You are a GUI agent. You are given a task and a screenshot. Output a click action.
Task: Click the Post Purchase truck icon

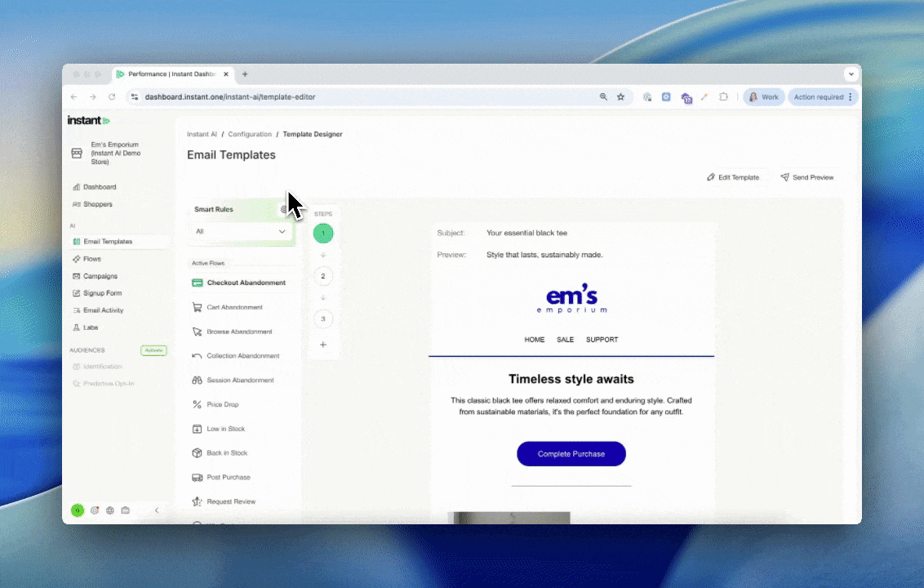[x=197, y=478]
